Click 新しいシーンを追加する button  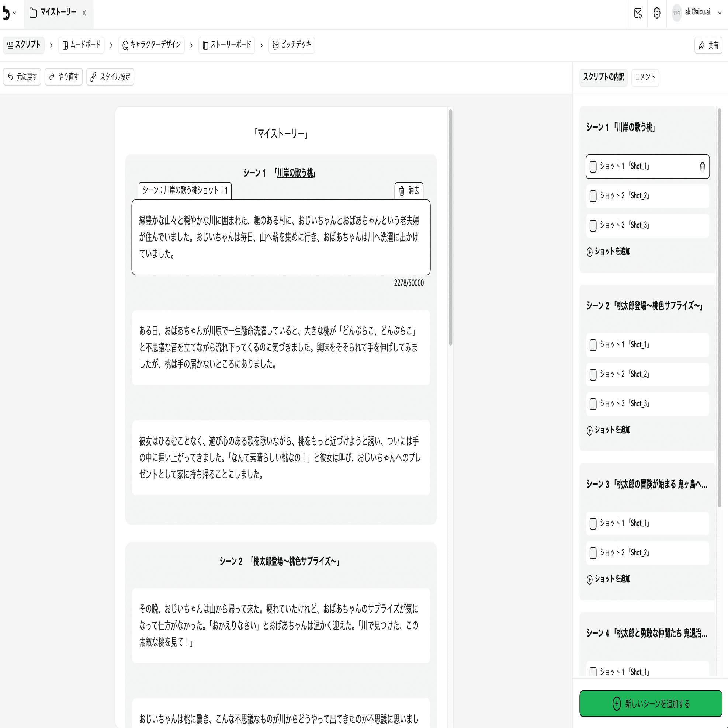[x=651, y=704]
